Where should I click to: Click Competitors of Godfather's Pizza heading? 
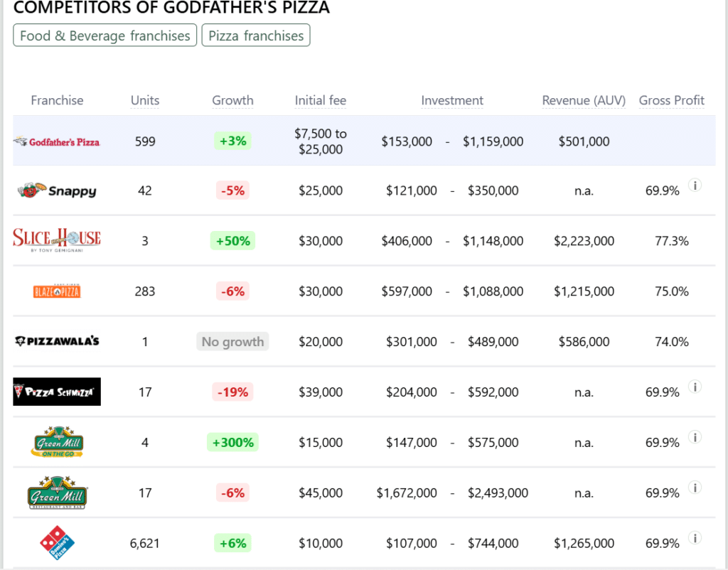pos(171,7)
